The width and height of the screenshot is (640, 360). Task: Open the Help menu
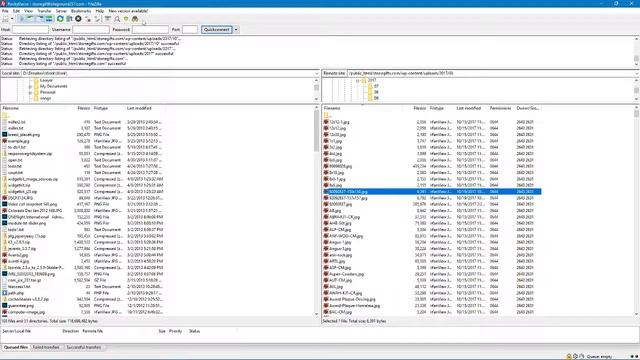click(x=100, y=11)
